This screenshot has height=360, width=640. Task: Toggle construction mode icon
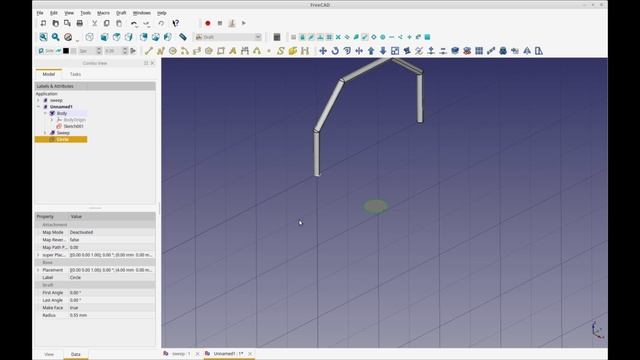(x=58, y=51)
